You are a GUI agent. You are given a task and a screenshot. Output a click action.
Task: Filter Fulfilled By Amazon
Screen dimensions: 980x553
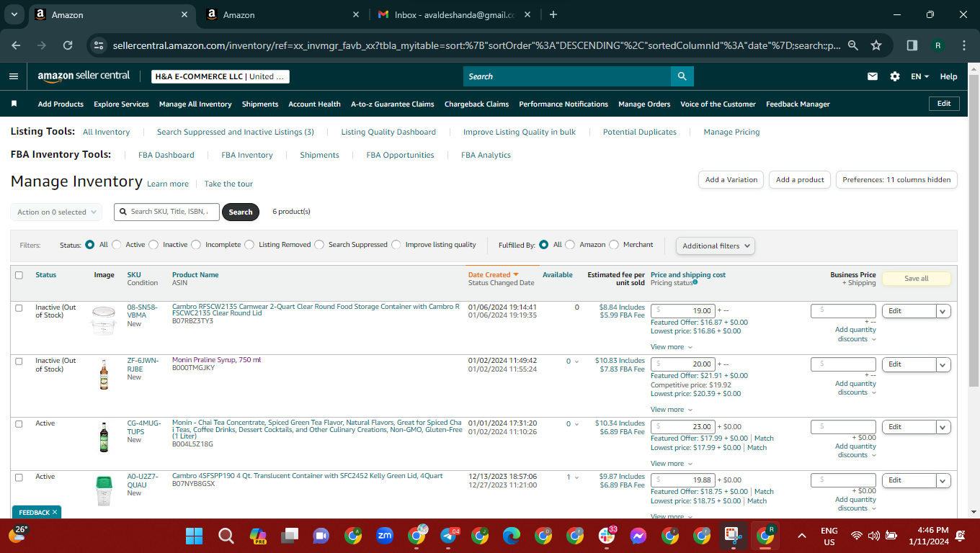point(570,245)
